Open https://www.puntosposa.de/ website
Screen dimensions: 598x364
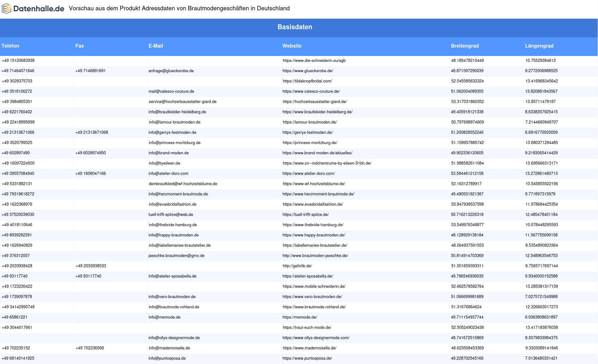tap(307, 358)
